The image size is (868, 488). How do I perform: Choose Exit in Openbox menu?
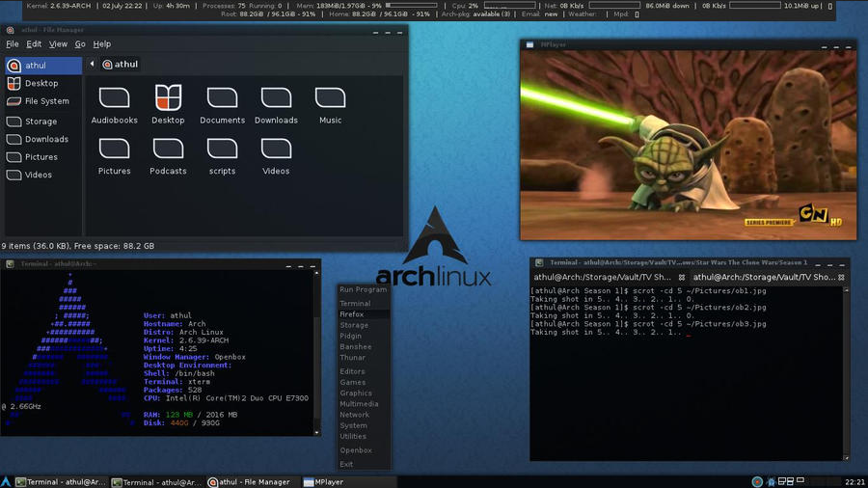click(x=364, y=464)
